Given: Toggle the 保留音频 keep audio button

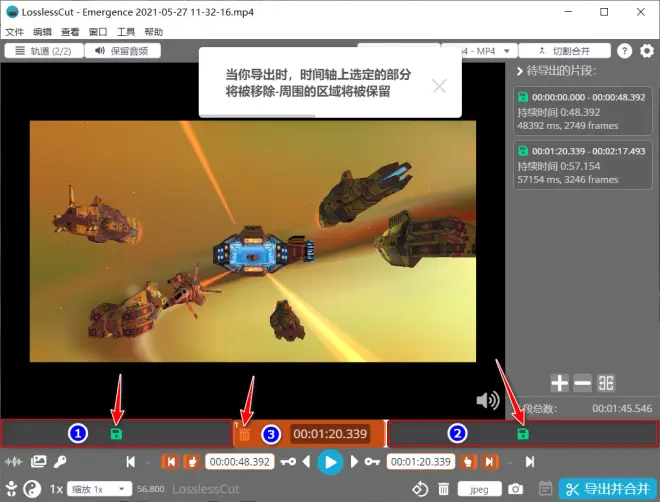Looking at the screenshot, I should pos(122,51).
